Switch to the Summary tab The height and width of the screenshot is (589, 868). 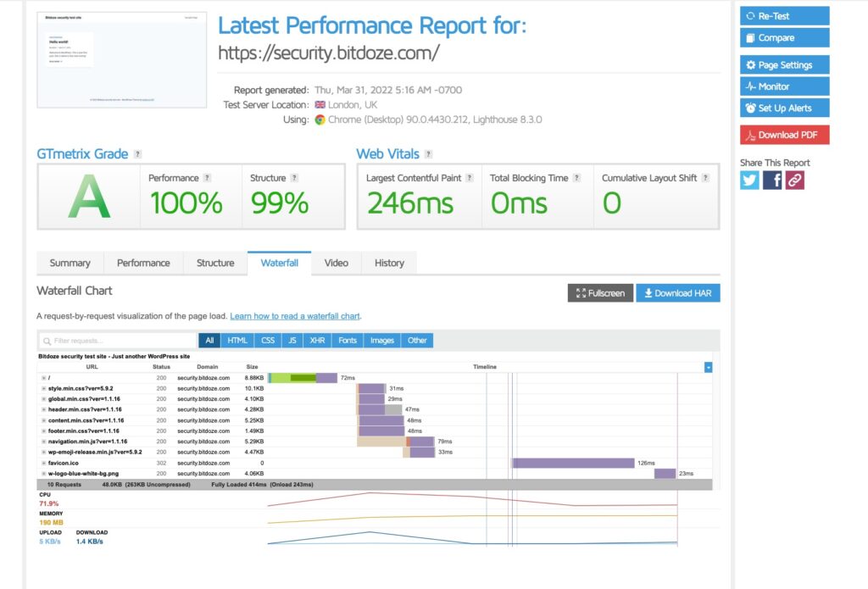(70, 263)
